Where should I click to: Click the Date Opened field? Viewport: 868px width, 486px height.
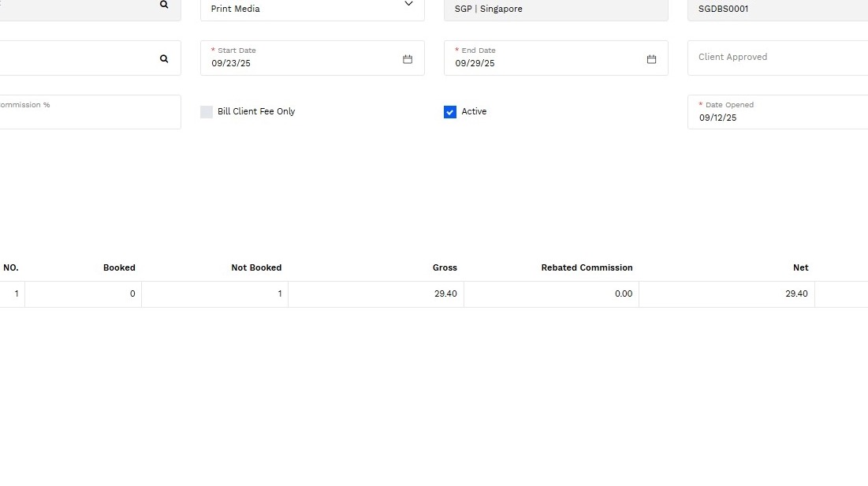pos(777,117)
